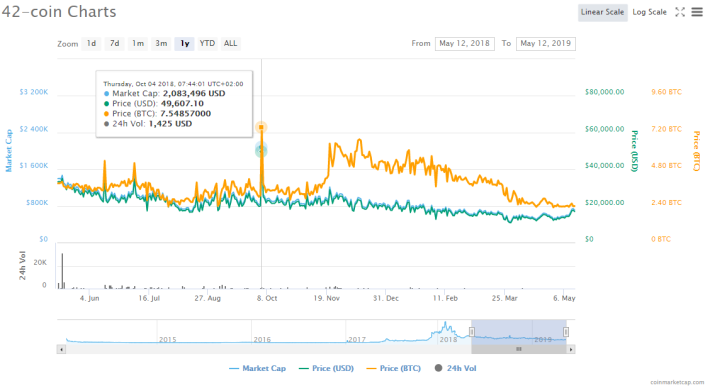Click the 2015 label in navigator
Viewport: 710px width, 388px height.
coord(168,340)
